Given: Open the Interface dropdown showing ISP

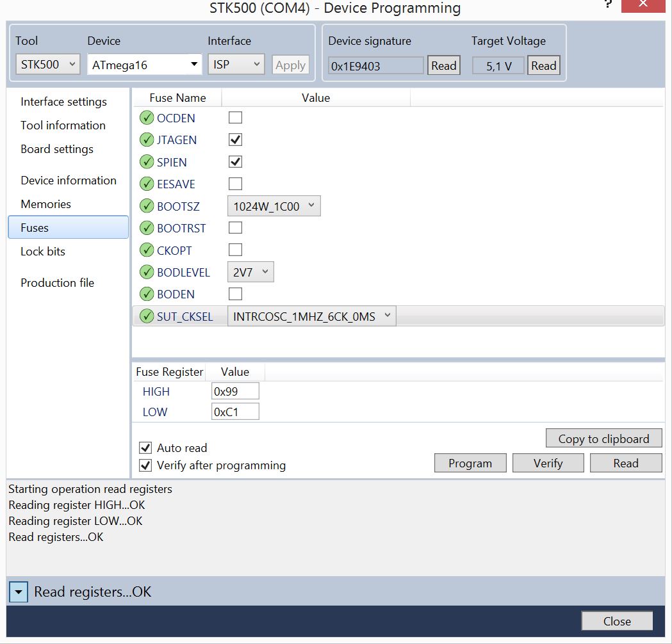Looking at the screenshot, I should coord(236,65).
